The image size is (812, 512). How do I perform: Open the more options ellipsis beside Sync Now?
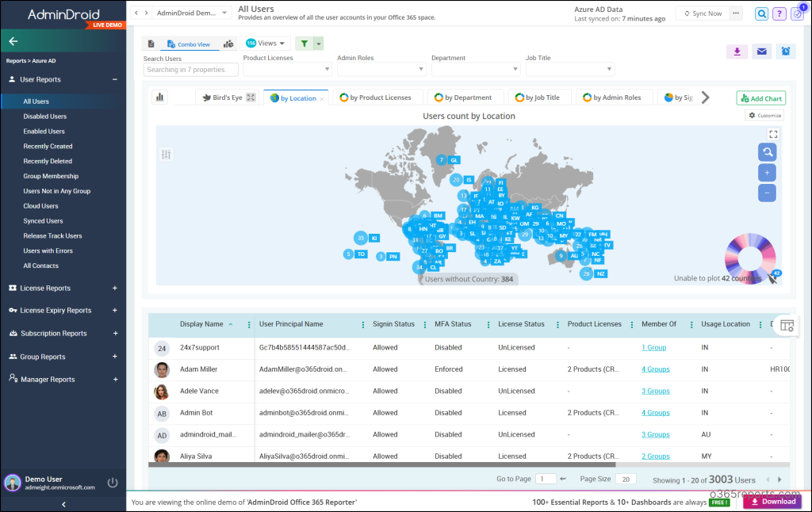click(x=736, y=13)
